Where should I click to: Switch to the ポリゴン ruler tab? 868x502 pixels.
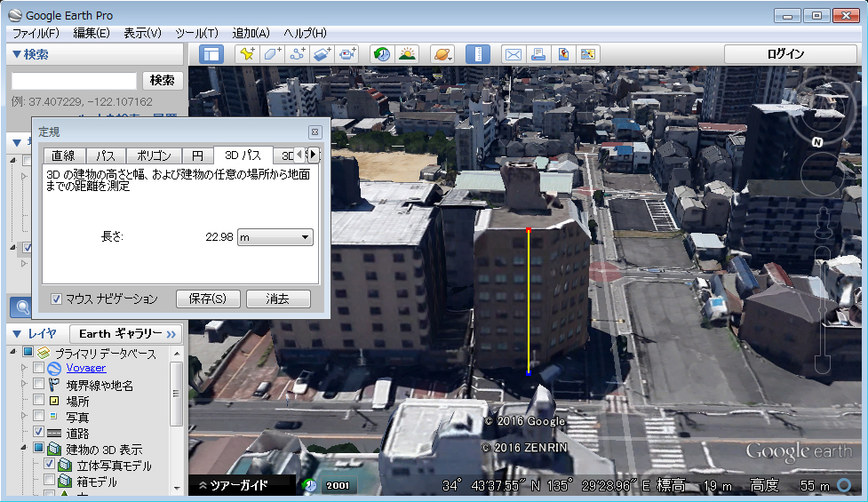click(154, 155)
